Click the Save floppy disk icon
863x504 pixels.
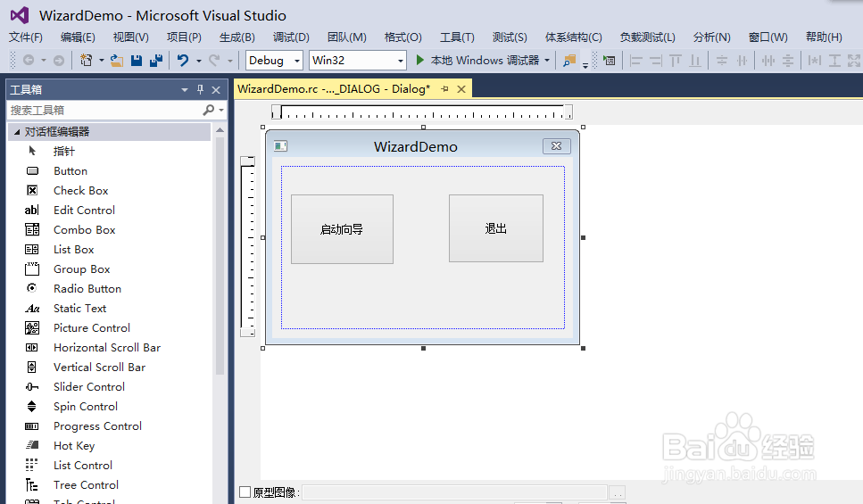click(137, 60)
